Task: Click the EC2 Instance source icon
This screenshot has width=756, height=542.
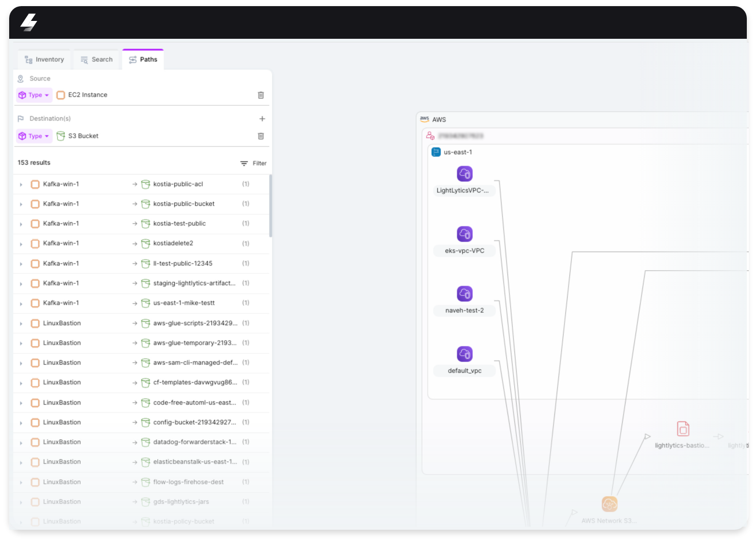Action: [x=61, y=95]
